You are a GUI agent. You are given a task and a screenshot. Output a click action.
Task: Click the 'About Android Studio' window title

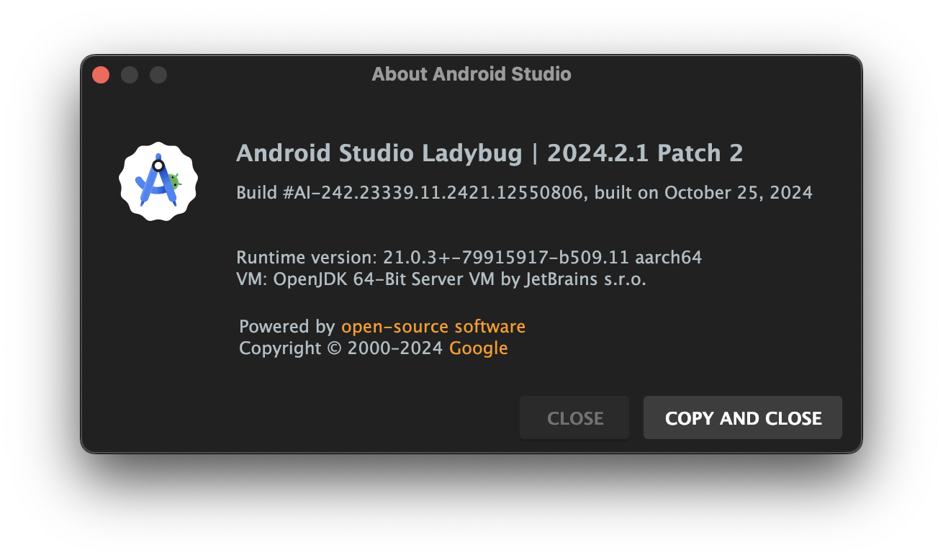471,74
